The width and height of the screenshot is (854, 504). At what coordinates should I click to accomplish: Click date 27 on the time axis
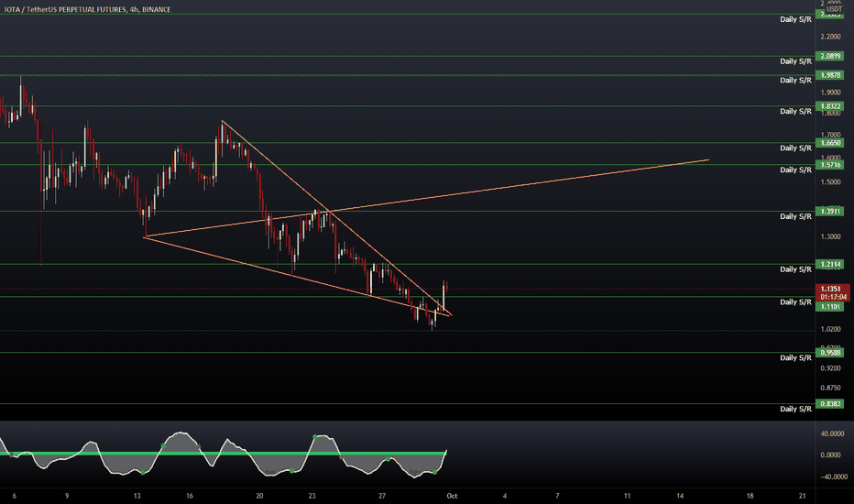[382, 496]
